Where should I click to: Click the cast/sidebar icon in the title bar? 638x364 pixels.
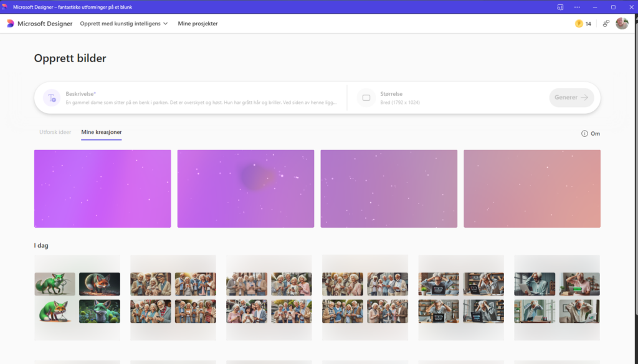pos(560,7)
